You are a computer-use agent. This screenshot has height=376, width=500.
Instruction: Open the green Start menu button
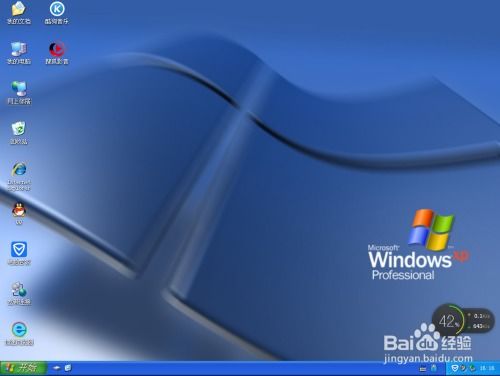(x=23, y=368)
